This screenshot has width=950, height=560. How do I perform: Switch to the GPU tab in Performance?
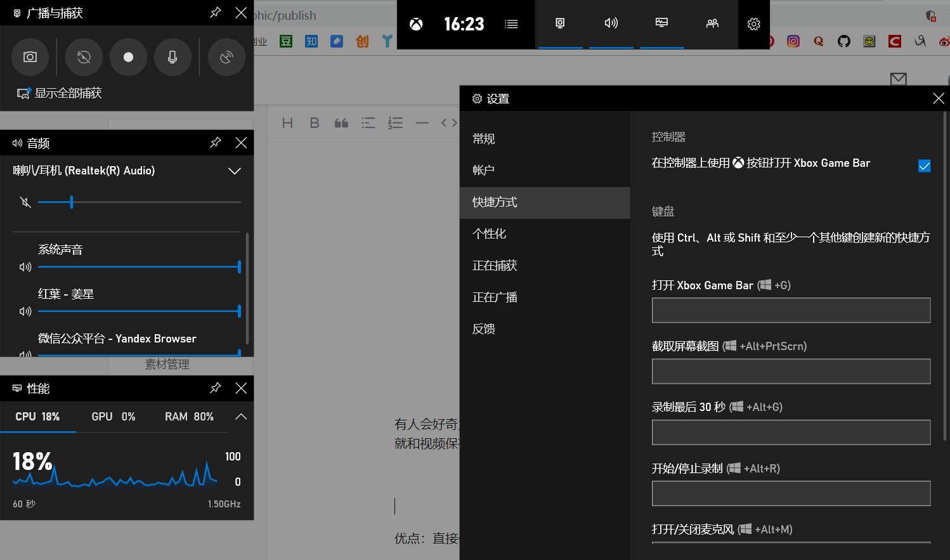(x=112, y=417)
